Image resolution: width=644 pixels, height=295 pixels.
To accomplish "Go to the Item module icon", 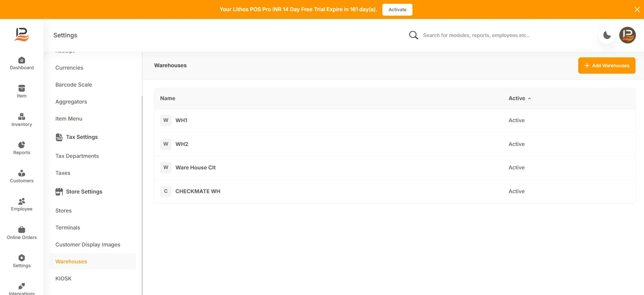I will point(22,89).
